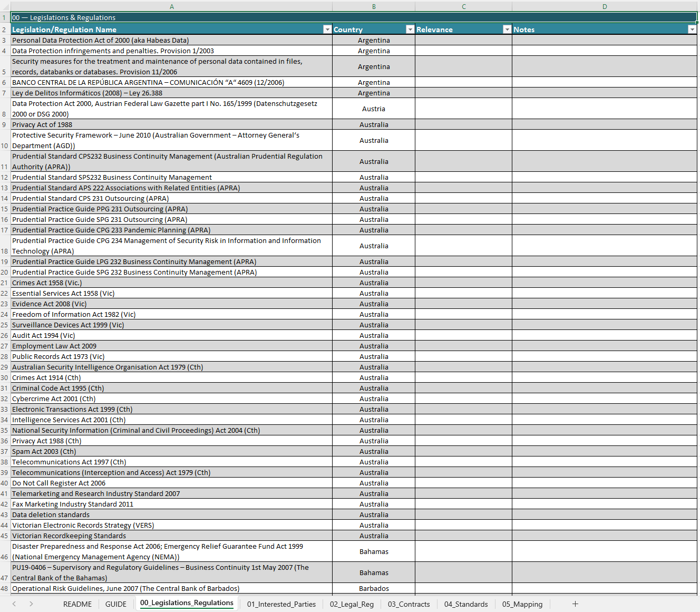Expand the Relevance column filter
Image resolution: width=700 pixels, height=612 pixels.
[507, 30]
